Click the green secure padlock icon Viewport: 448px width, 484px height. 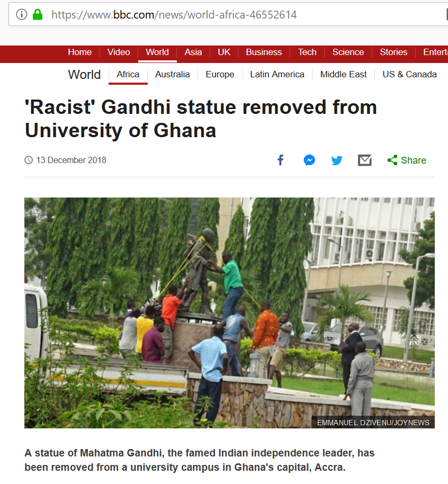coord(38,14)
